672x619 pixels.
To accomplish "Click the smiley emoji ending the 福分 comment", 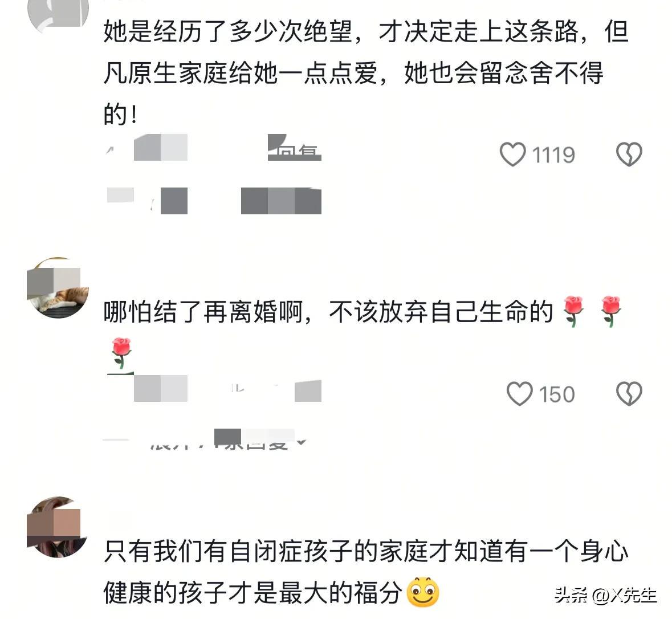I will [422, 592].
